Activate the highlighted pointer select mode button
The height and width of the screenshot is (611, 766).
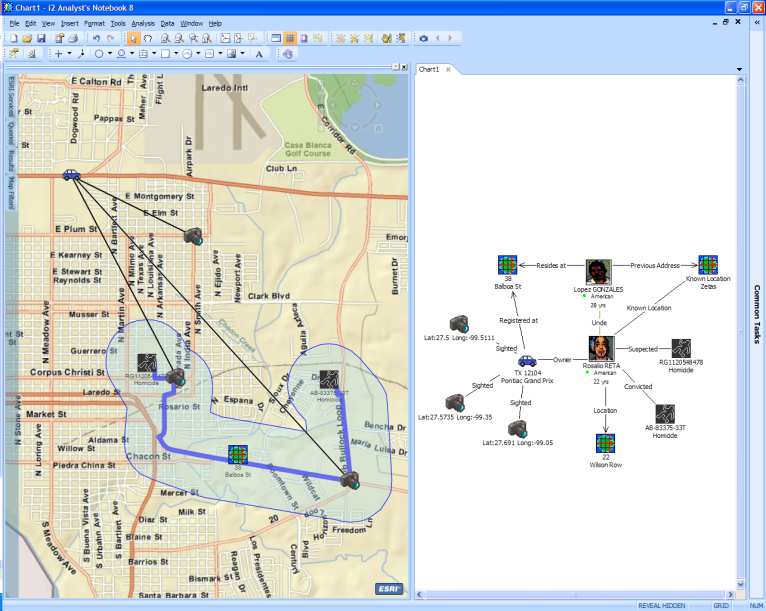point(132,38)
